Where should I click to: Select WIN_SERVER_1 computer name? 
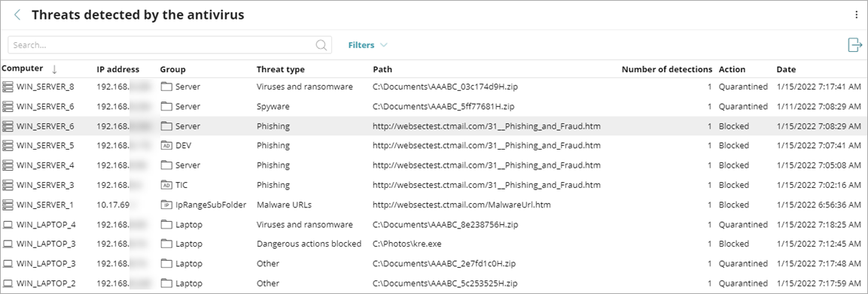(45, 205)
